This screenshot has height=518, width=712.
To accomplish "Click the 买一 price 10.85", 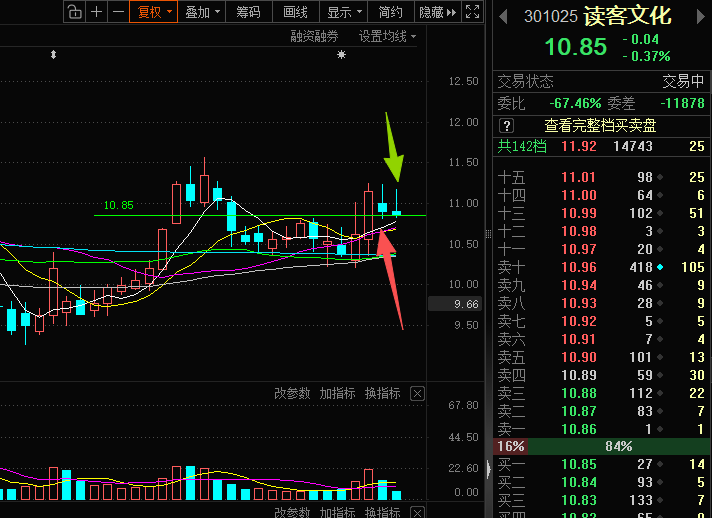I will click(x=578, y=464).
